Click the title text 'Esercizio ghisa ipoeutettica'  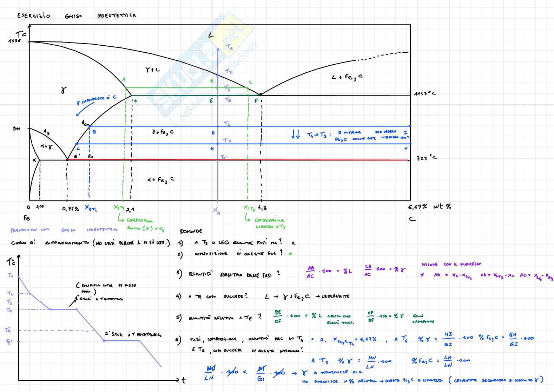(76, 16)
